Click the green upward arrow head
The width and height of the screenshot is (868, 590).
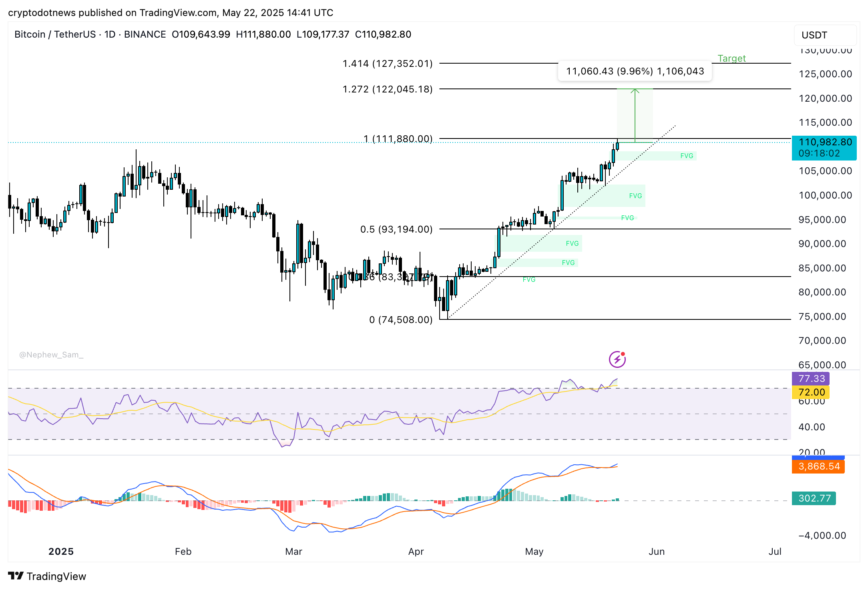pyautogui.click(x=635, y=91)
